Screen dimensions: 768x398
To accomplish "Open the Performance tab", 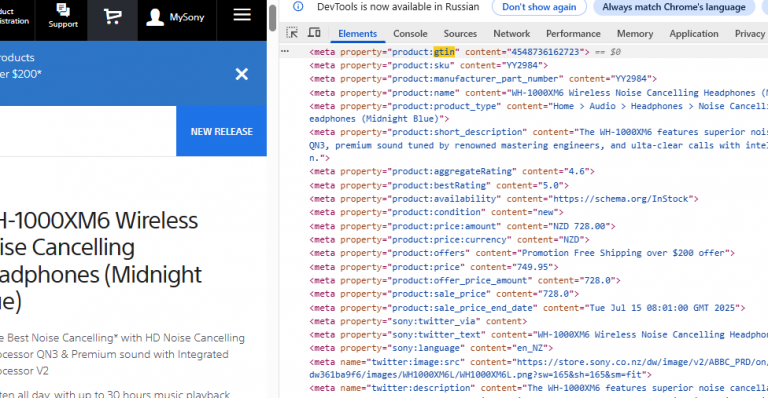I will [573, 33].
